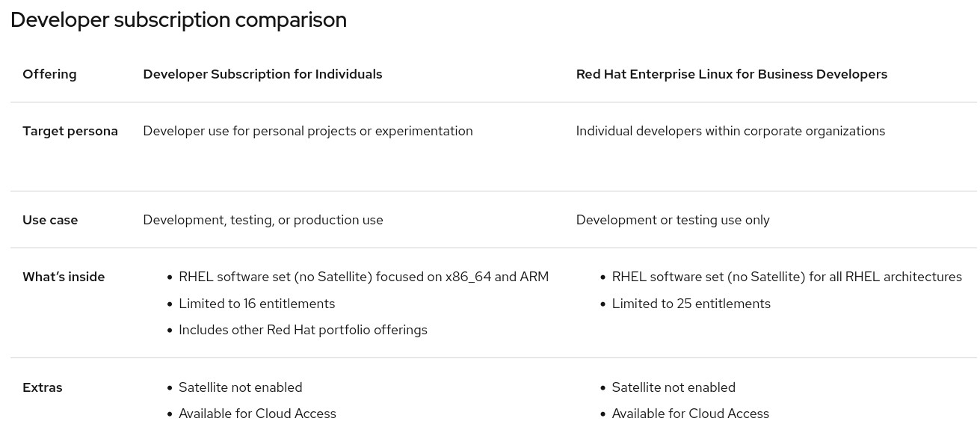Image resolution: width=980 pixels, height=436 pixels.
Task: Click 'Development or testing use only' cell
Action: 673,220
